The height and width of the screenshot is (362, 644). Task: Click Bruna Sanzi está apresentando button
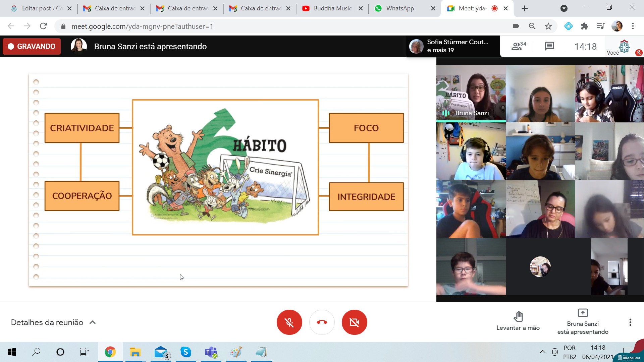(x=583, y=322)
